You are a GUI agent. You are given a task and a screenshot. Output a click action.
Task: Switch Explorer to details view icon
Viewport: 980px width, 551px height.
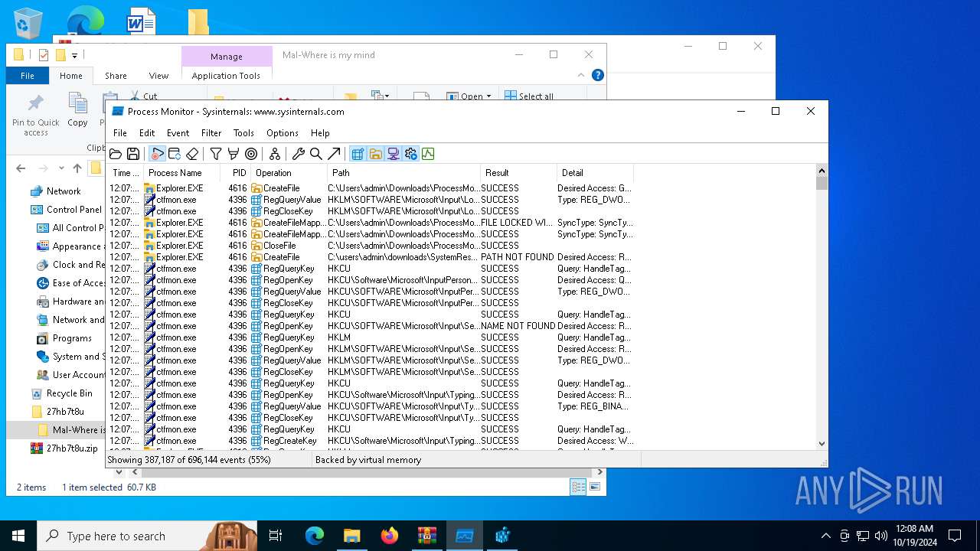pyautogui.click(x=578, y=487)
